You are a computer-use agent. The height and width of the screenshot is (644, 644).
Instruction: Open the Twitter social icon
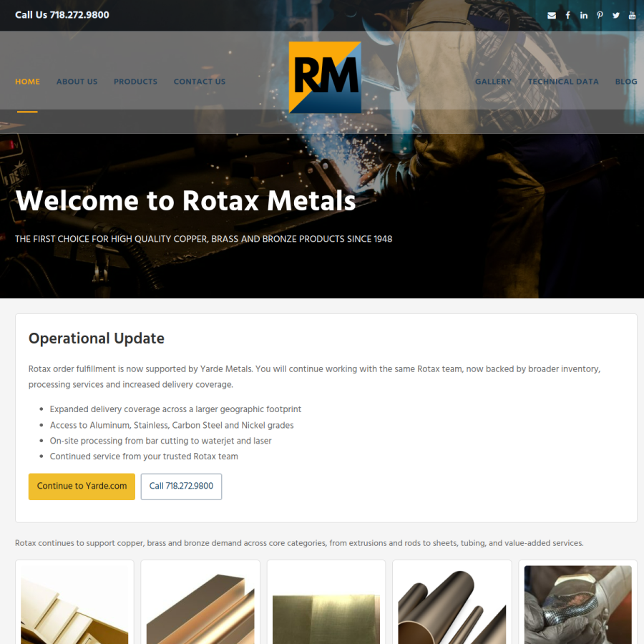point(616,15)
